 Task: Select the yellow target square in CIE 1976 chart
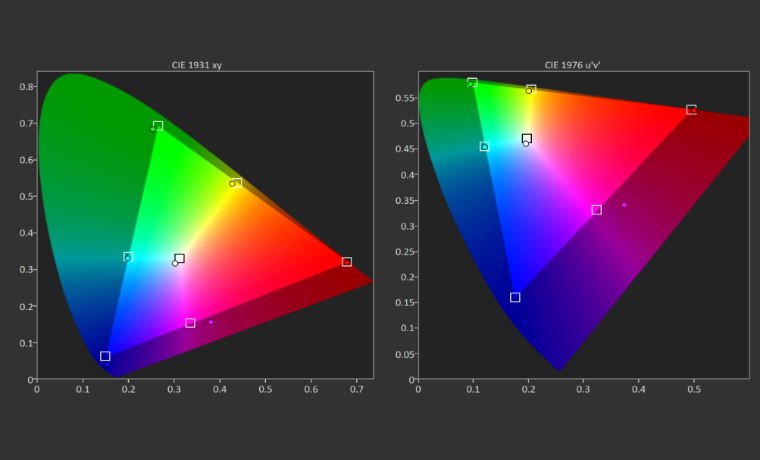click(531, 89)
